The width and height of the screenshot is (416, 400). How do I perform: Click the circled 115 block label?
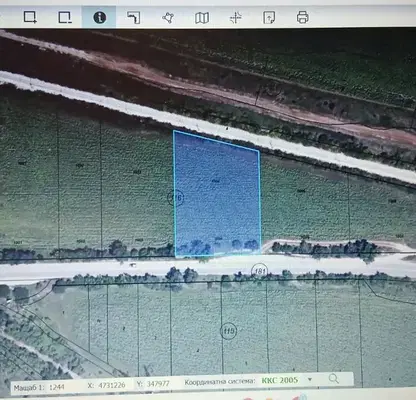click(228, 331)
